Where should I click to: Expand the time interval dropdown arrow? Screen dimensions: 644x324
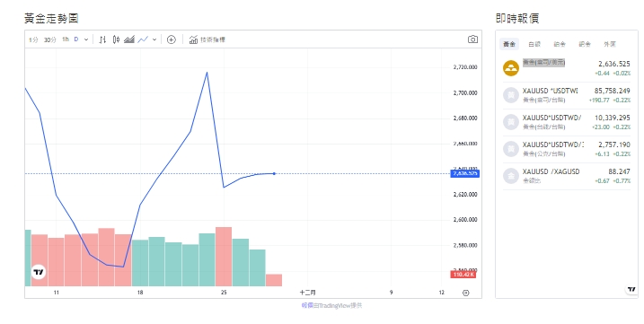pos(86,39)
